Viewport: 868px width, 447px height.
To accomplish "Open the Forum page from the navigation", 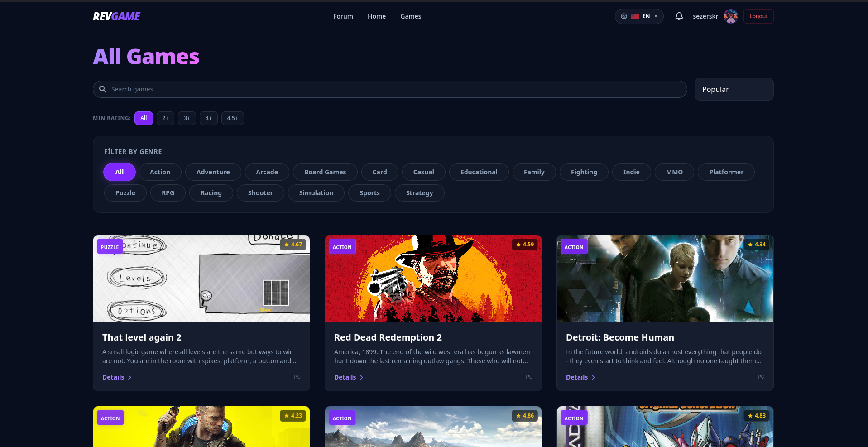I will (x=343, y=16).
